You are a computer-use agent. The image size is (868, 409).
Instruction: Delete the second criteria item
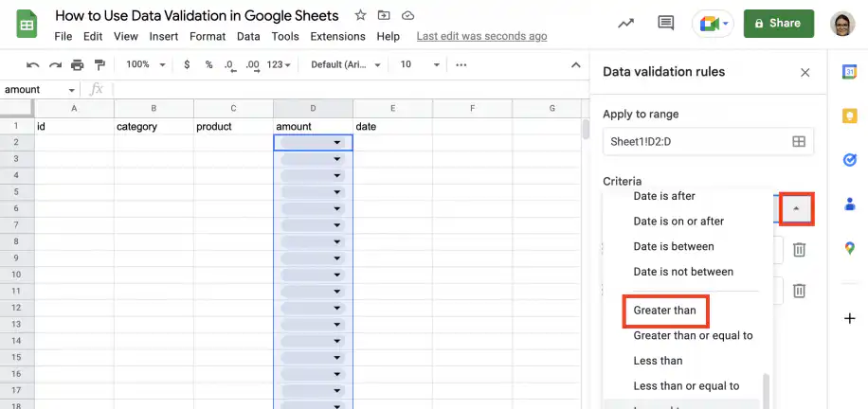799,291
